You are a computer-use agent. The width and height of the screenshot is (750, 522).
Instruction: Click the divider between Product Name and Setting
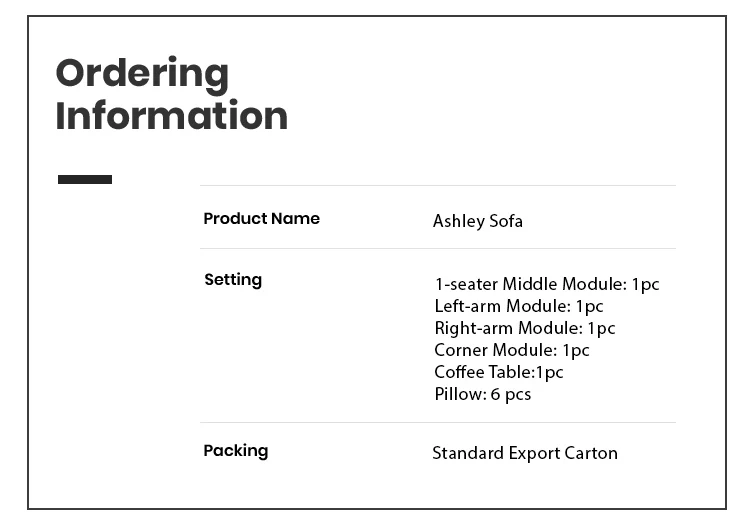(438, 249)
